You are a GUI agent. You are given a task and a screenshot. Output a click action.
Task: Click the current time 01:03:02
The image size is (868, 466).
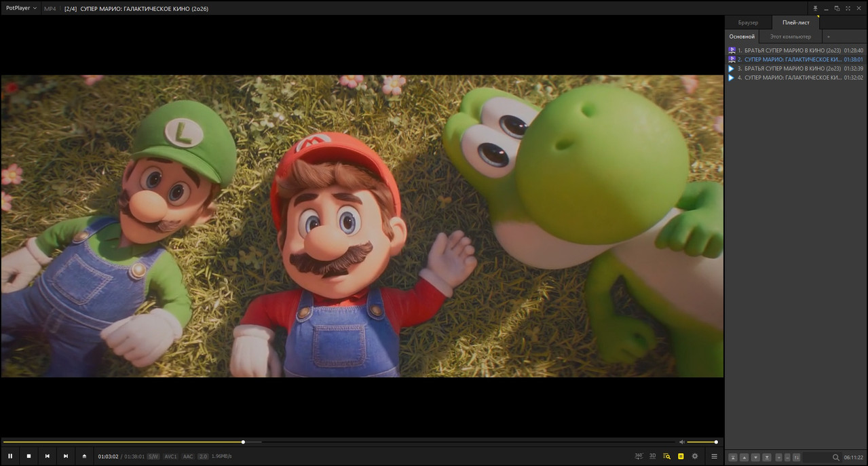point(108,457)
